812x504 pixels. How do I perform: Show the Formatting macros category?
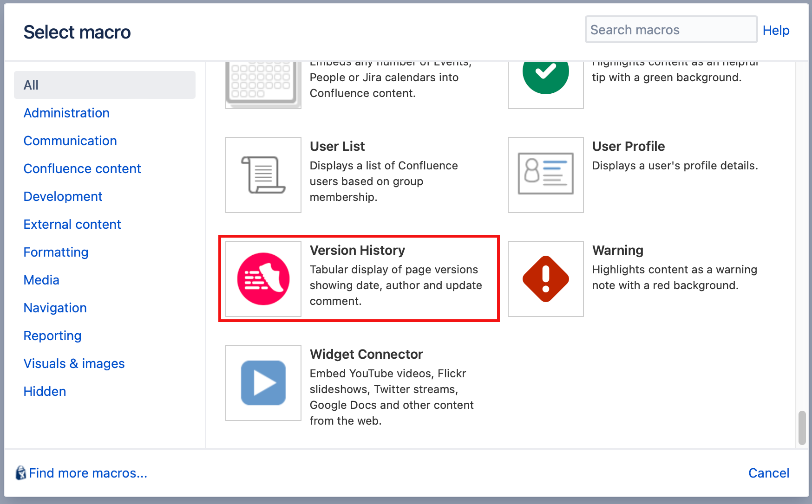click(56, 252)
